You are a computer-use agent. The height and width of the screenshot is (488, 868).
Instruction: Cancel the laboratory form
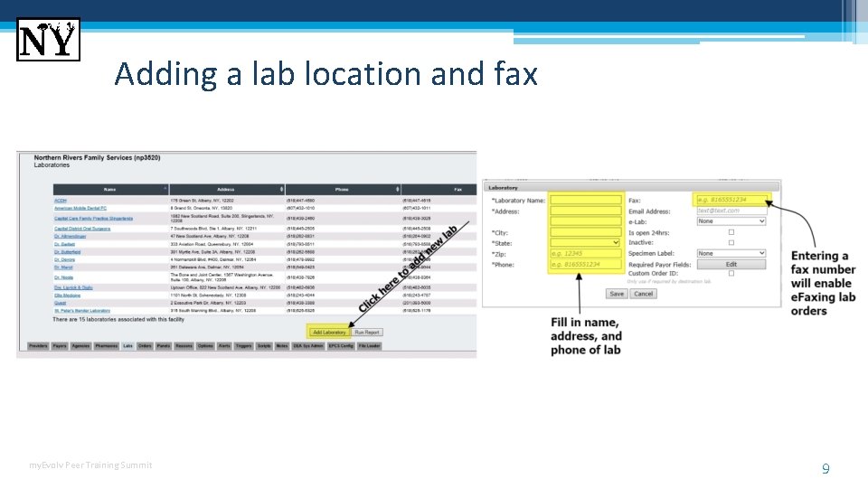(643, 294)
